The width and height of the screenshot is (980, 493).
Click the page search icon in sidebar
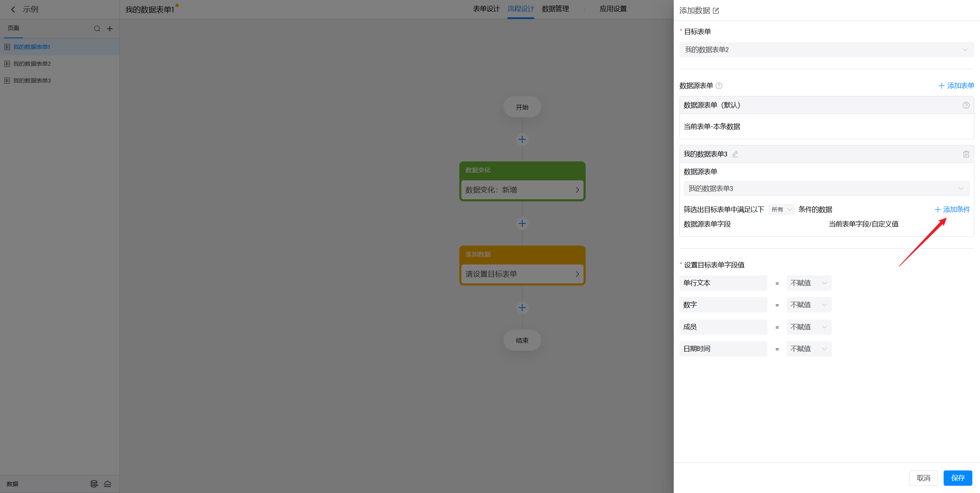[97, 29]
